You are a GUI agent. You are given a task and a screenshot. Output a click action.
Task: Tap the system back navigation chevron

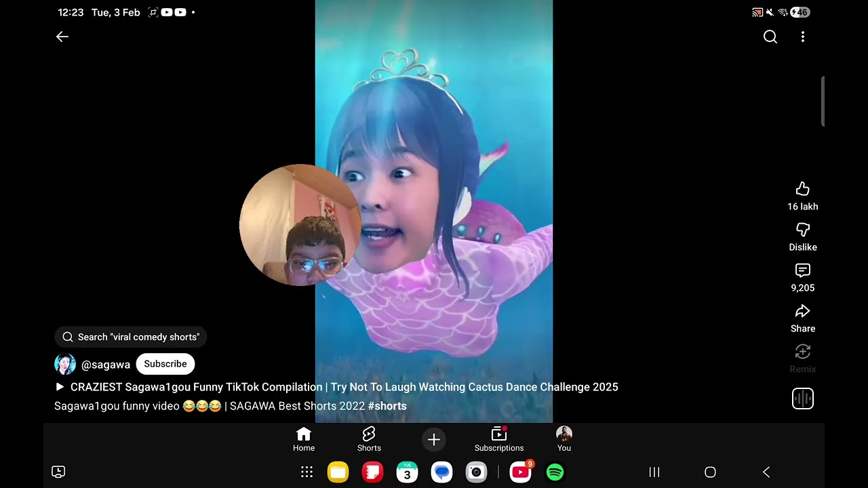pos(766,472)
